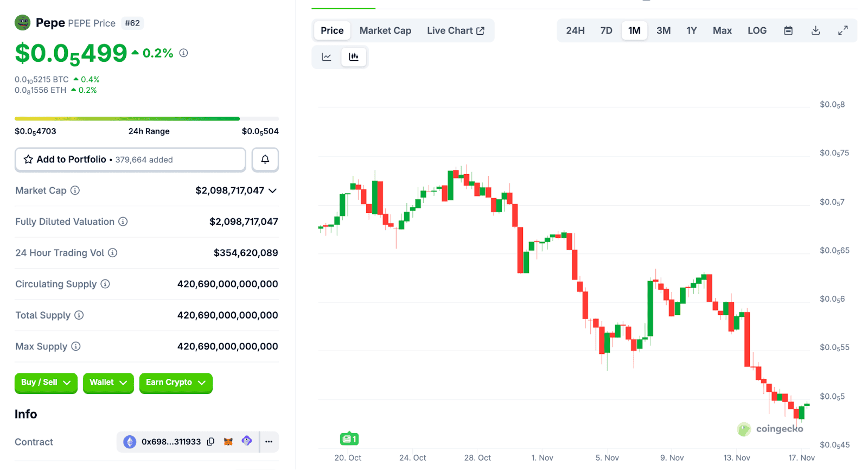Screen dimensions: 868x470
Task: Click the MetaMask fox icon
Action: [228, 442]
